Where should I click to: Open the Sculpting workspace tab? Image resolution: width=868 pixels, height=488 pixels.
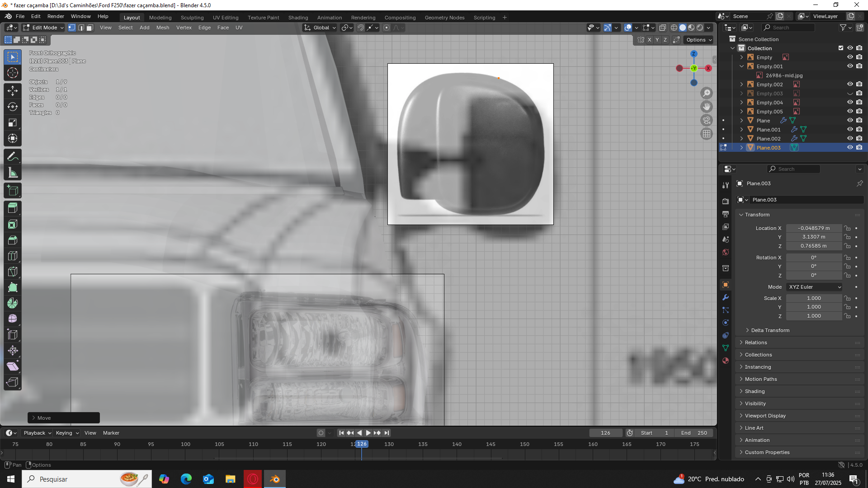pos(192,18)
